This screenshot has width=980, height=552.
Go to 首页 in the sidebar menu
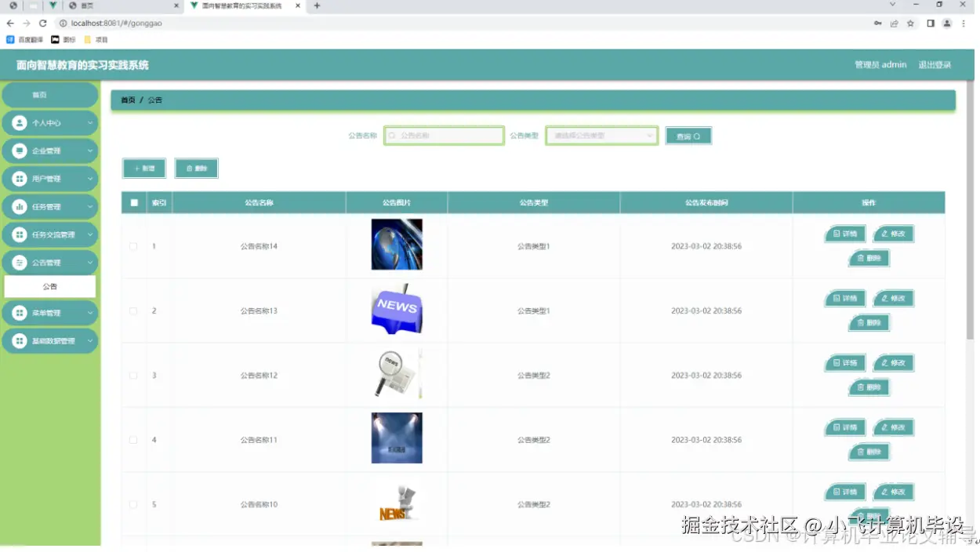[x=49, y=95]
